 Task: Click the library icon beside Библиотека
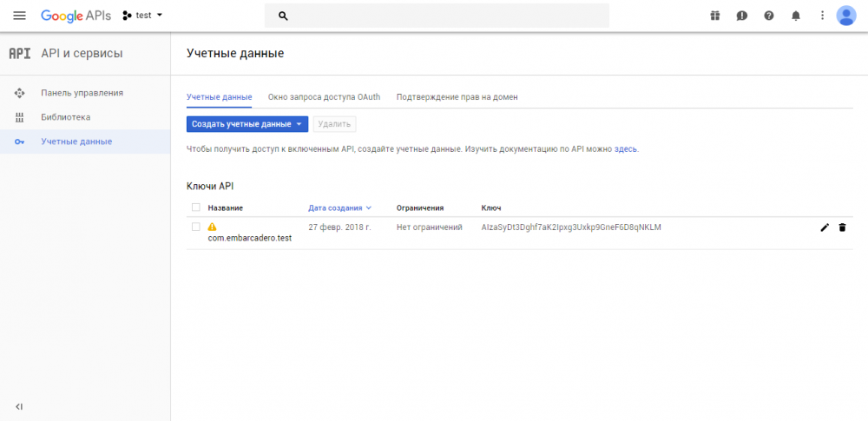coord(19,117)
